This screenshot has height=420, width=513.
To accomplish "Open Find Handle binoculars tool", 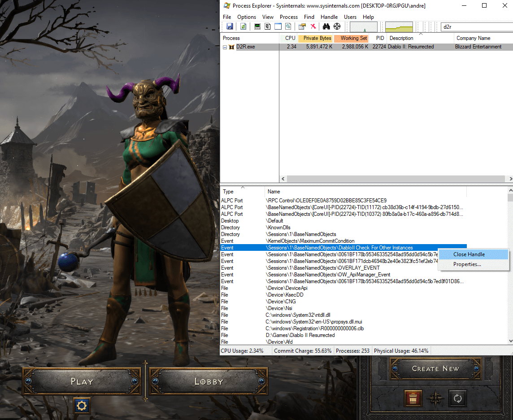I will (326, 26).
